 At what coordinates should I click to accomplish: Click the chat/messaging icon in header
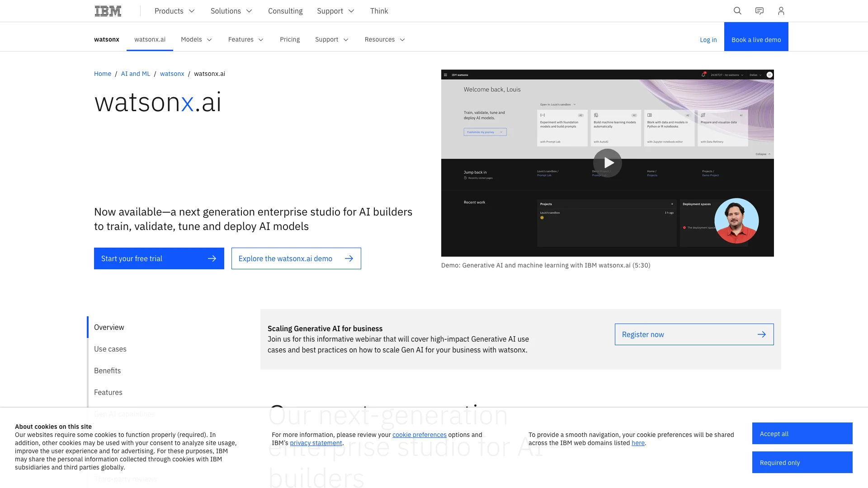759,11
